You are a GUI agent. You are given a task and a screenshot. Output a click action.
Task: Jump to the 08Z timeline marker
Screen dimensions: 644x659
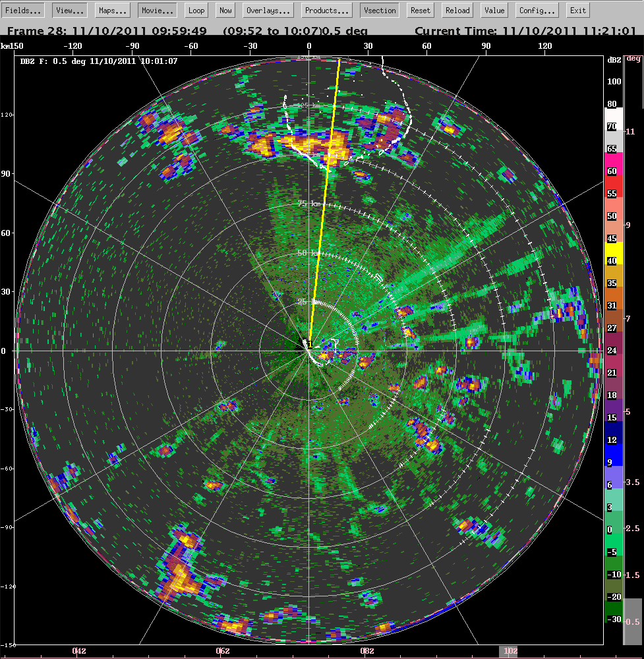pos(366,651)
